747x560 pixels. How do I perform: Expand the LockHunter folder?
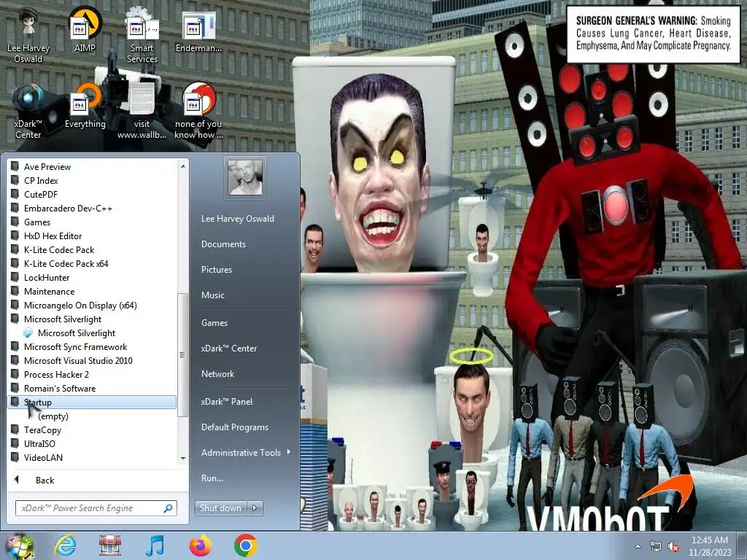click(x=91, y=277)
